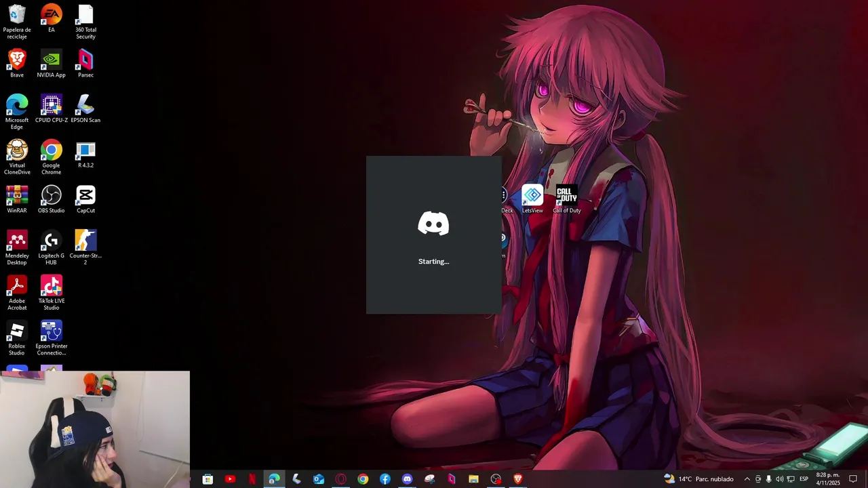
Task: Switch the ESP input language indicator
Action: click(804, 479)
